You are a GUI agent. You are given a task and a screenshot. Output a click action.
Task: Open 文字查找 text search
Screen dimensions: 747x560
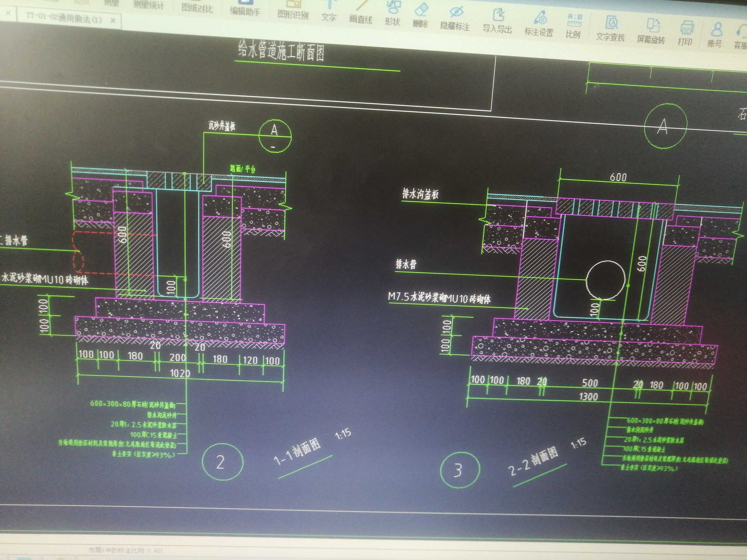point(610,29)
